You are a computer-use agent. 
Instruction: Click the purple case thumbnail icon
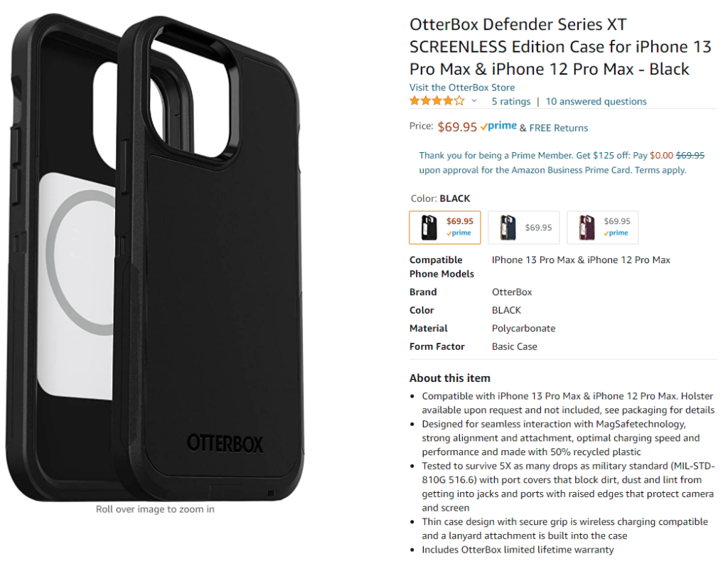(587, 228)
